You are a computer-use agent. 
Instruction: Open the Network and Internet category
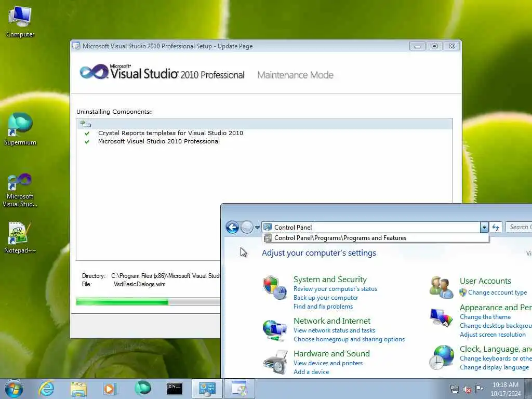tap(332, 321)
